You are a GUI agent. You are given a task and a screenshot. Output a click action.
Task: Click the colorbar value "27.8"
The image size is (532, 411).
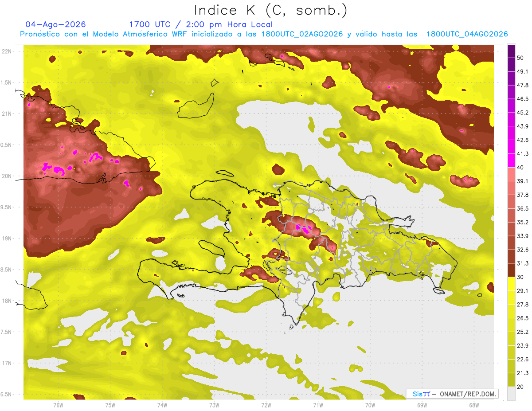click(x=522, y=304)
